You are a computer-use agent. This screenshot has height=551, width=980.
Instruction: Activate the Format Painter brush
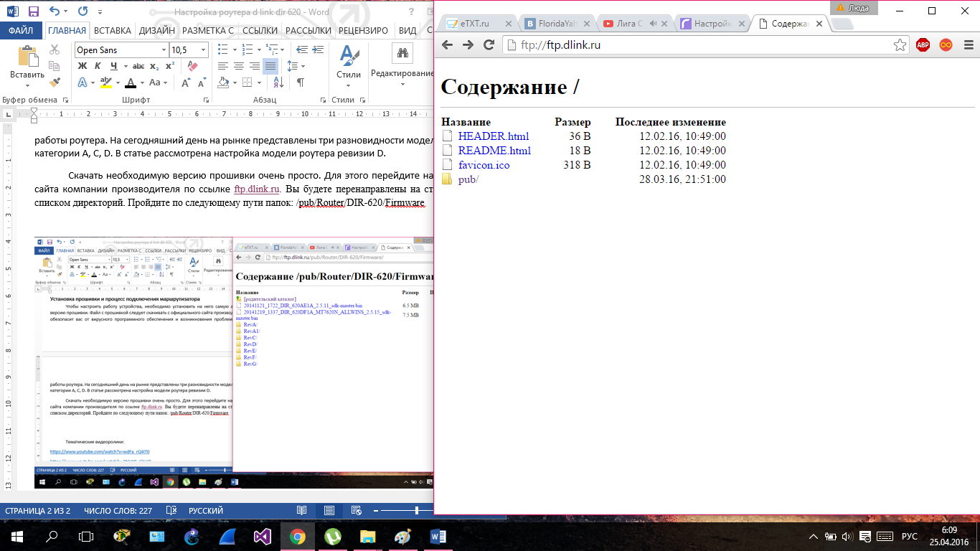(x=55, y=83)
